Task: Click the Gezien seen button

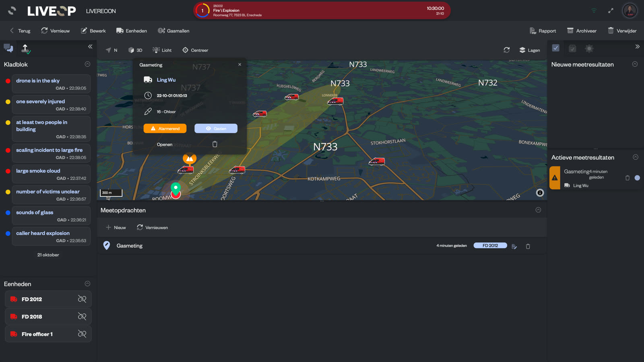Action: coord(216,128)
